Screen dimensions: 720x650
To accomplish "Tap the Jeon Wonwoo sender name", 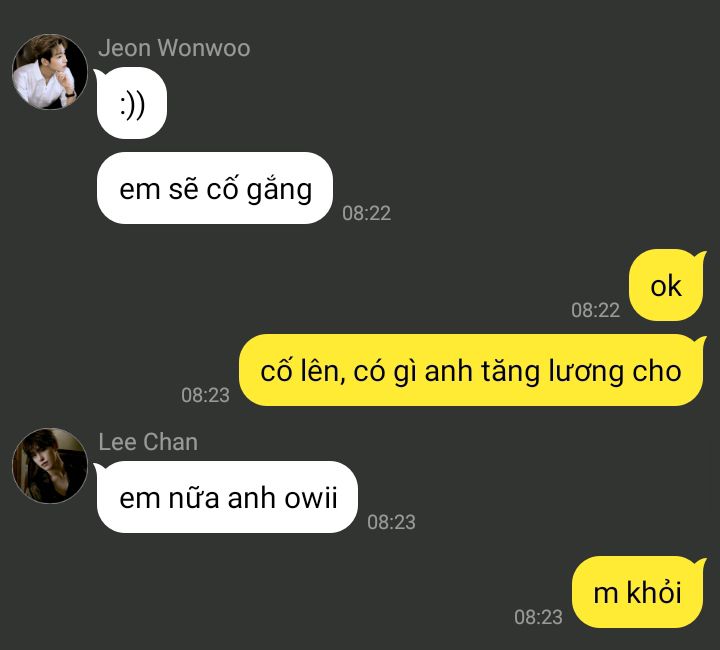I will tap(174, 48).
